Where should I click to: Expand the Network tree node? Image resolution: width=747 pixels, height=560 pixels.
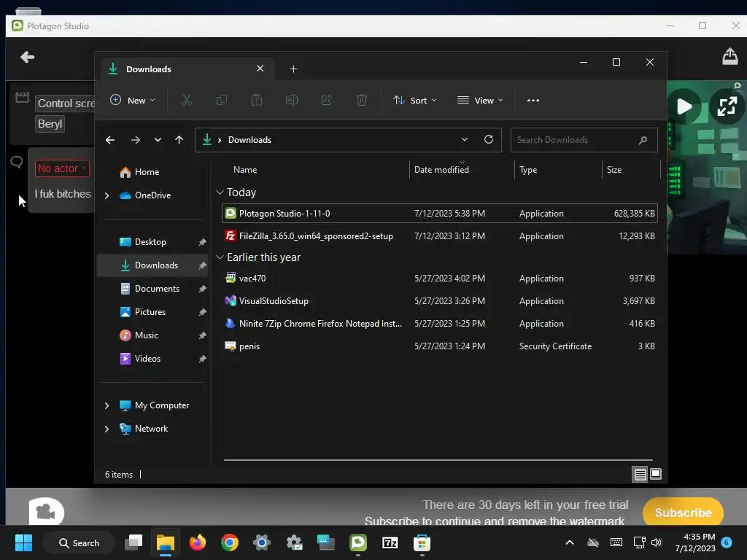click(x=107, y=429)
